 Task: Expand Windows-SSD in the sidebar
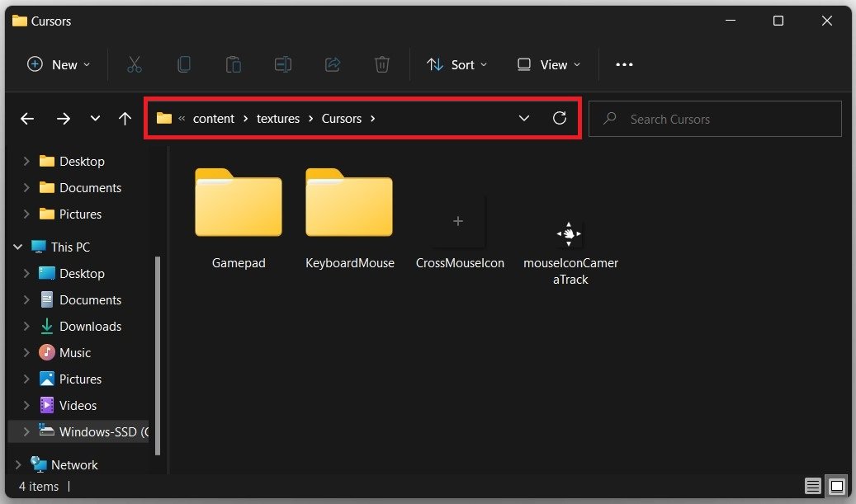pos(27,431)
